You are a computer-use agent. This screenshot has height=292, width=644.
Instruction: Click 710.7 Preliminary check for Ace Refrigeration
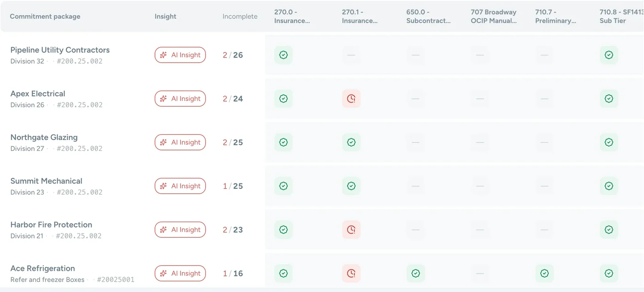click(x=545, y=273)
